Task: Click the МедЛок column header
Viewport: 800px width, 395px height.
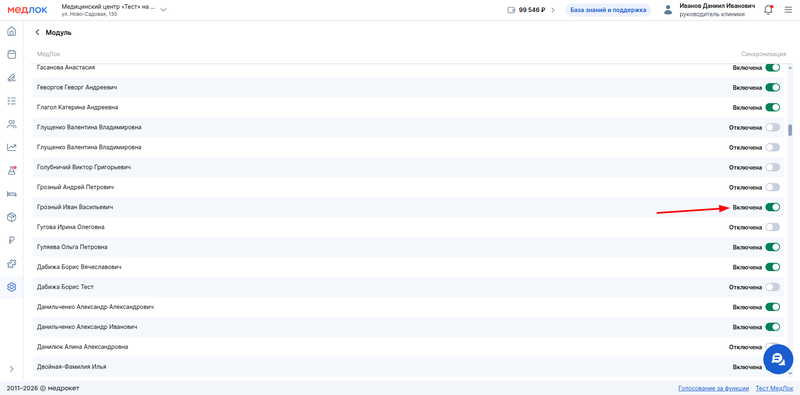Action: point(49,54)
